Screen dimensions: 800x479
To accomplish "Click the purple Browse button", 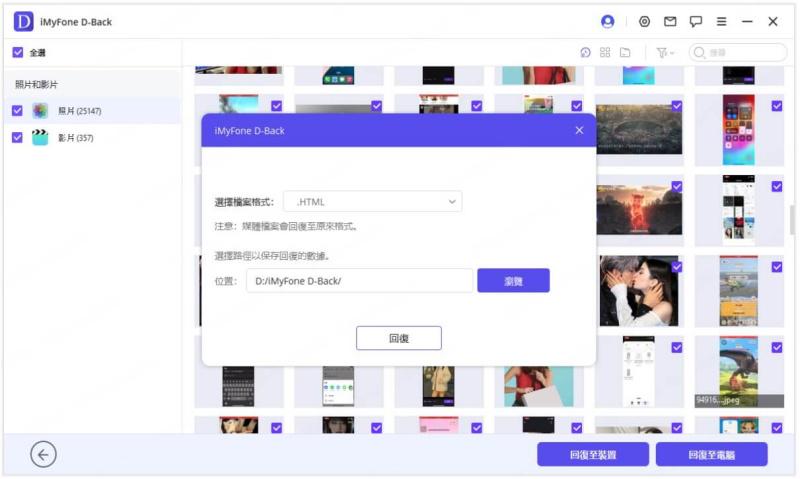I will click(513, 281).
